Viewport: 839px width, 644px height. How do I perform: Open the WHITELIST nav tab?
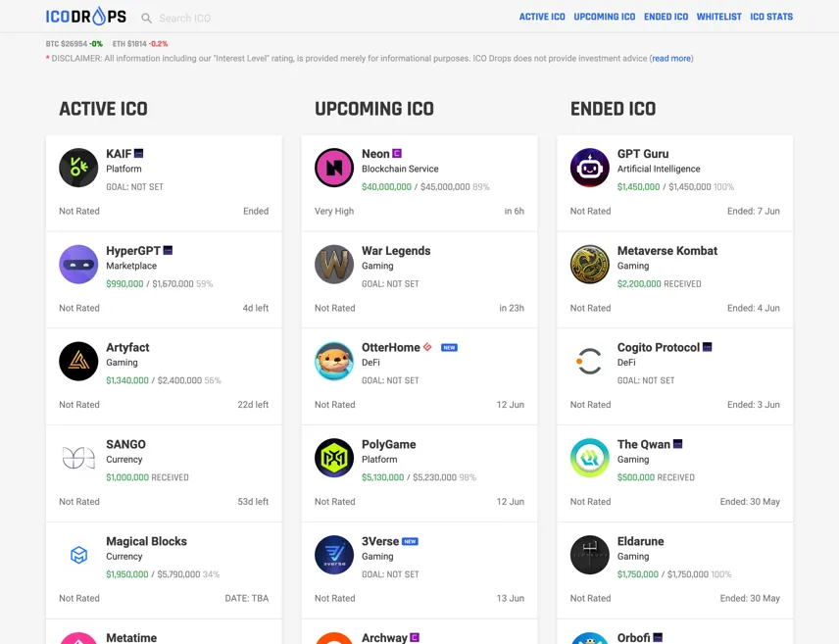pyautogui.click(x=719, y=17)
